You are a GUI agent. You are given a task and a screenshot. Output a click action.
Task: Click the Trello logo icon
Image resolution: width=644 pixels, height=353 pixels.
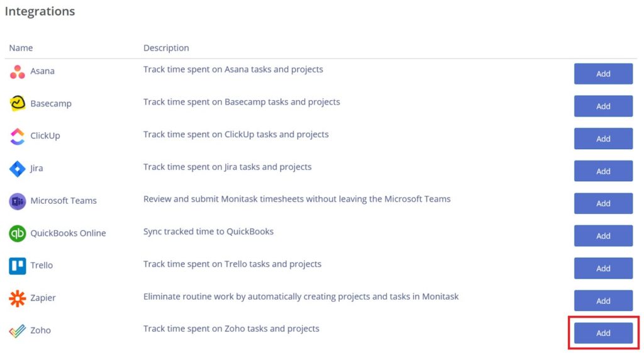[18, 266]
